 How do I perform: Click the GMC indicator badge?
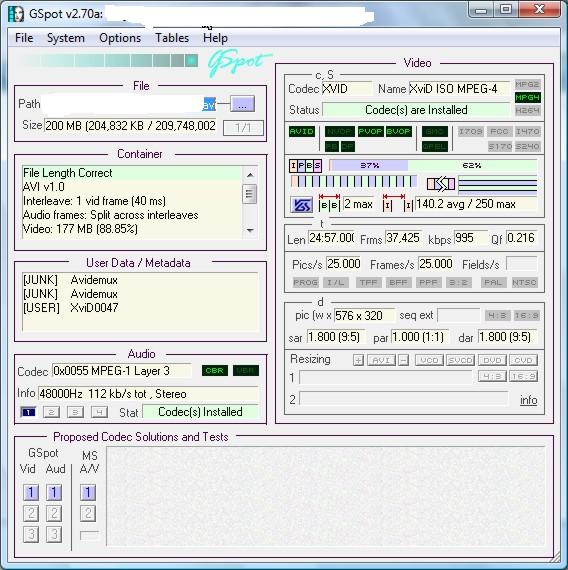click(x=435, y=131)
